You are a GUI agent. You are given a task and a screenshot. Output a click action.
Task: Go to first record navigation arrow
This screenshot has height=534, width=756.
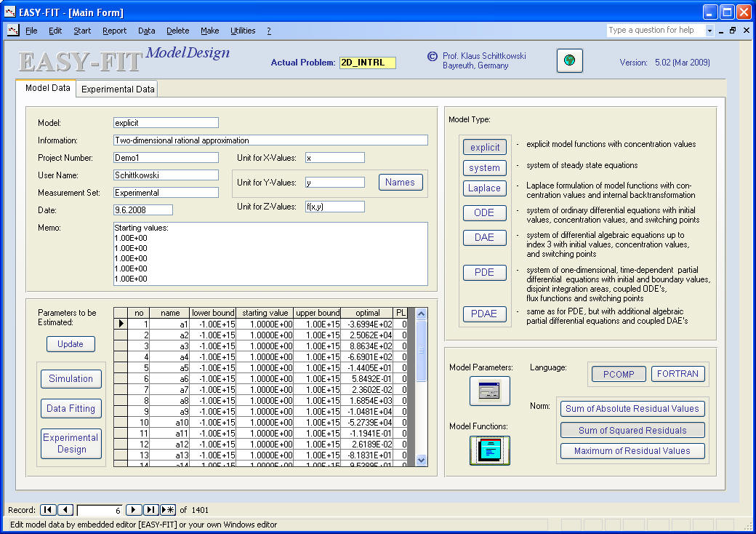47,510
